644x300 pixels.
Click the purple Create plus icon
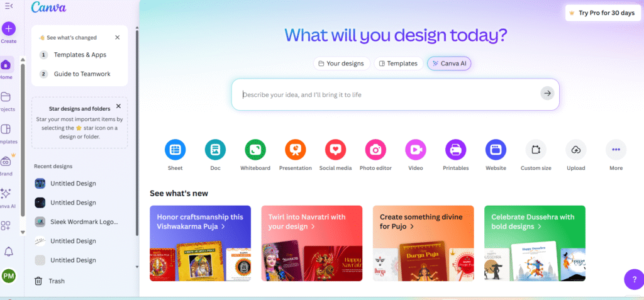tap(9, 29)
